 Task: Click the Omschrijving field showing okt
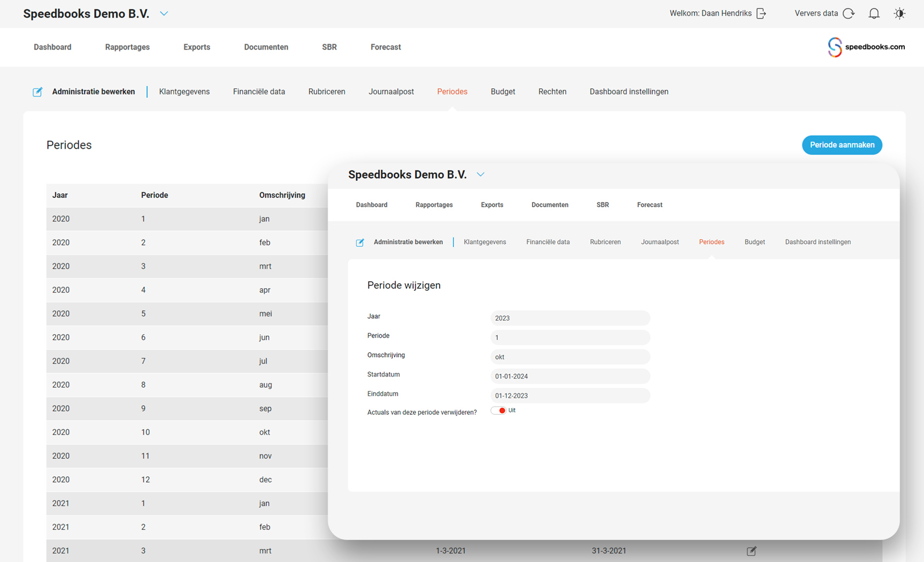569,356
